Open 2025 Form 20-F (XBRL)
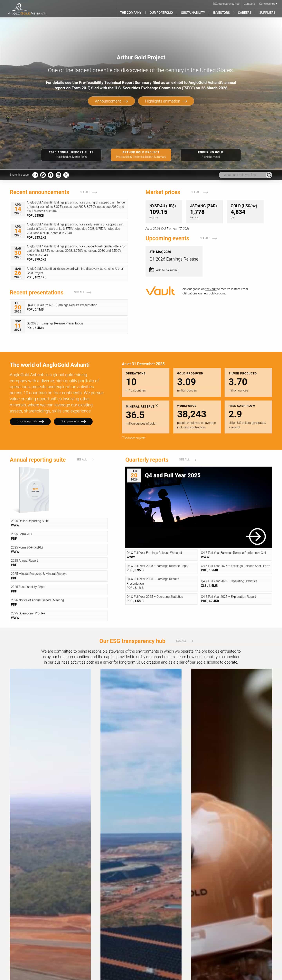Screen dimensions: 282x980 pyautogui.click(x=59, y=550)
